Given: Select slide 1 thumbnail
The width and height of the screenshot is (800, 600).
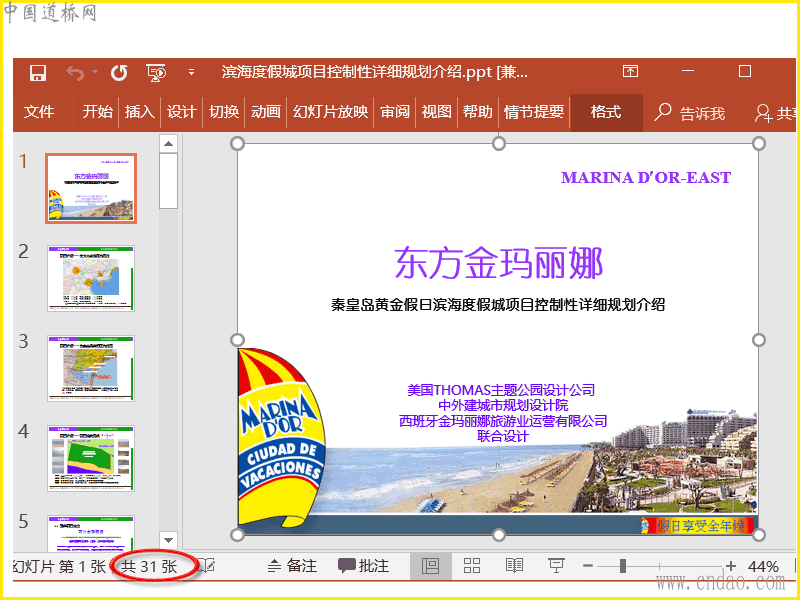Looking at the screenshot, I should click(x=91, y=188).
